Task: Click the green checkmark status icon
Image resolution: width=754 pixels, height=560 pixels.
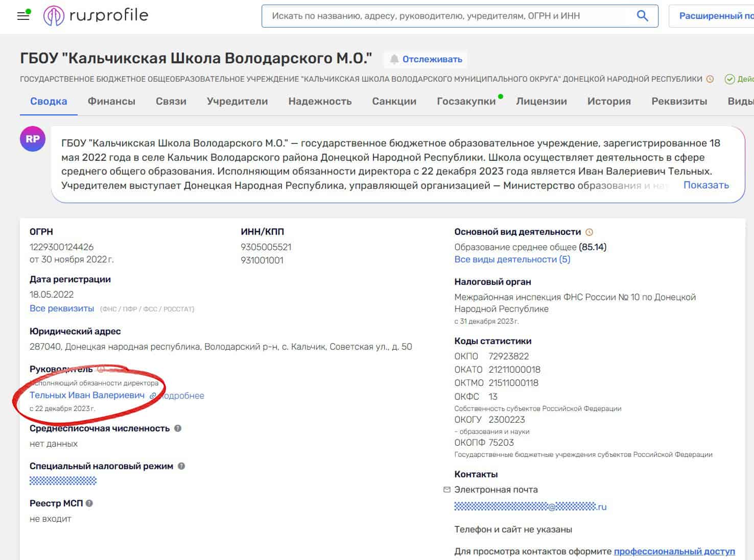Action: 729,79
